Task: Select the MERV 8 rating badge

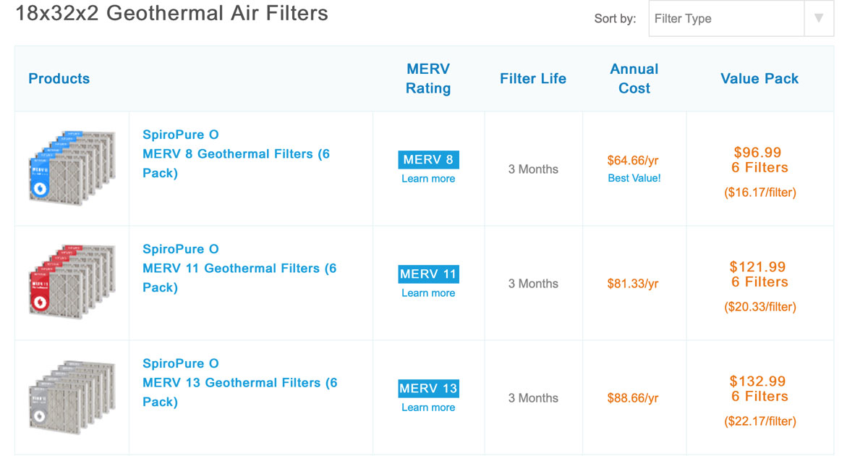Action: tap(427, 159)
